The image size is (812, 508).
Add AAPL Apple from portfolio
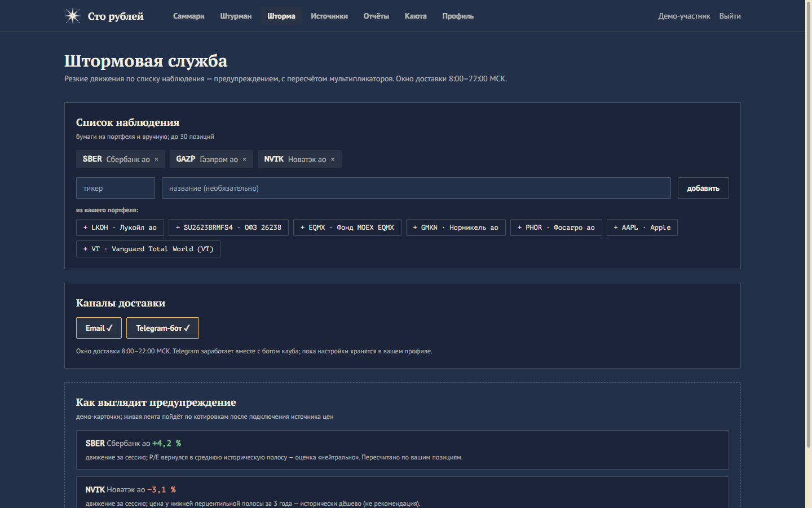[x=642, y=227]
